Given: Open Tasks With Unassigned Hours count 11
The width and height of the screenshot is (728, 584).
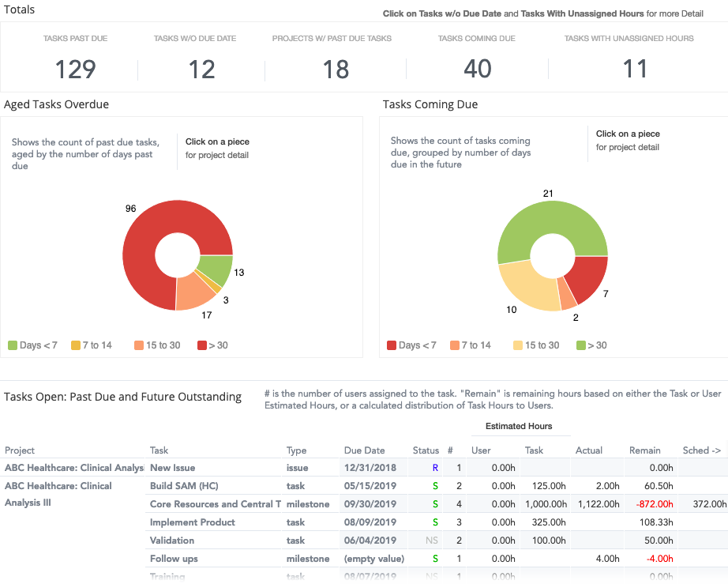Looking at the screenshot, I should click(x=635, y=70).
